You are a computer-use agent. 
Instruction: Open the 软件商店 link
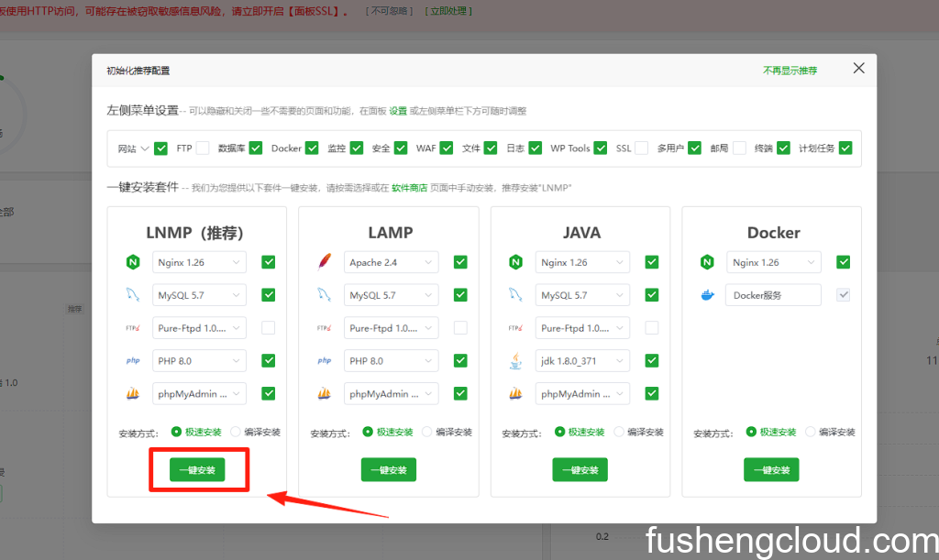coord(410,188)
